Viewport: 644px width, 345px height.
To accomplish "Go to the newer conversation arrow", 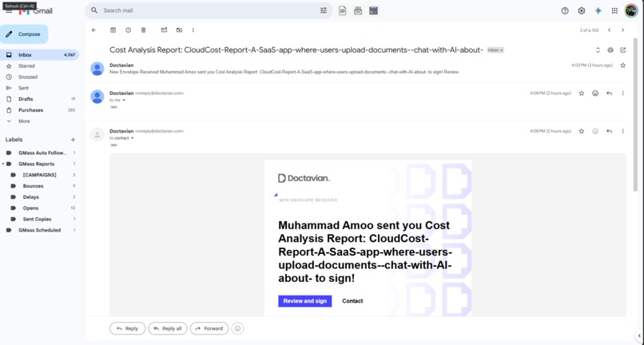I will (x=609, y=30).
